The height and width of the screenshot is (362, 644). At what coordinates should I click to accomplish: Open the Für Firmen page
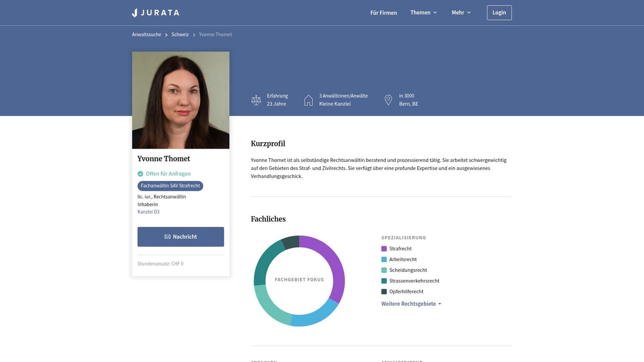point(384,12)
